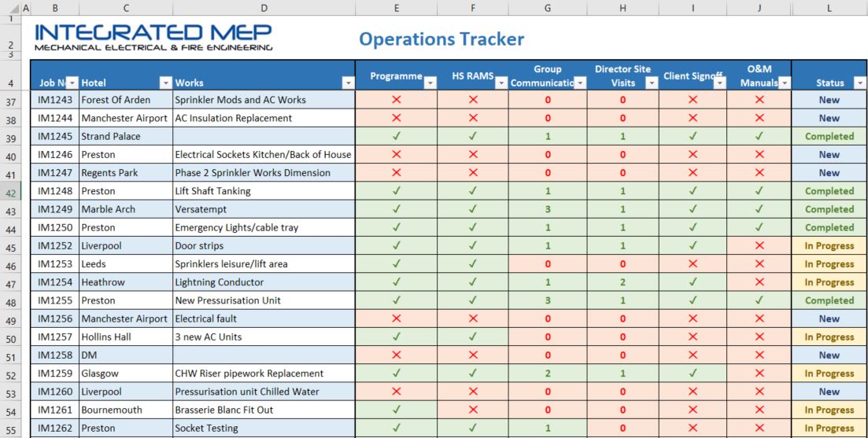The height and width of the screenshot is (438, 868).
Task: Click the Client Signoff check icon for IM1259
Action: click(693, 374)
